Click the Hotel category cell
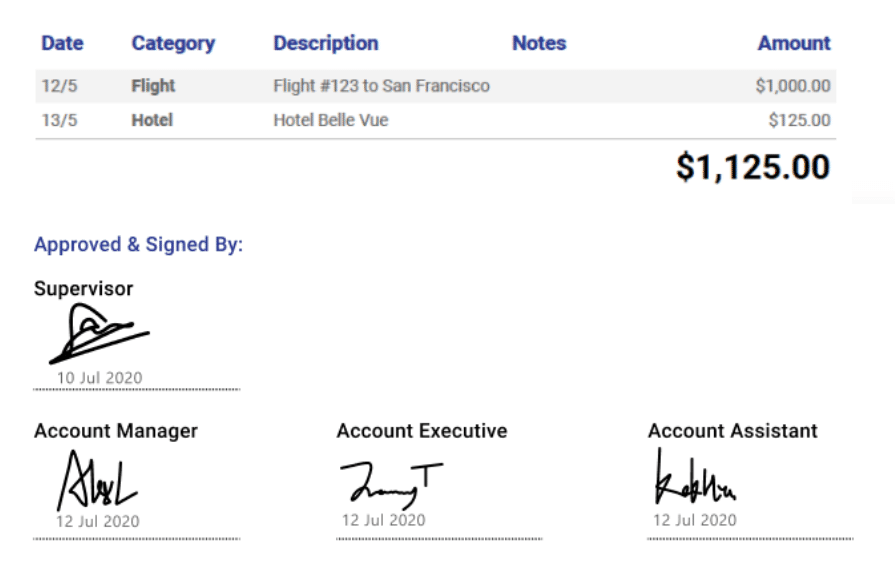The height and width of the screenshot is (572, 895). tap(152, 120)
